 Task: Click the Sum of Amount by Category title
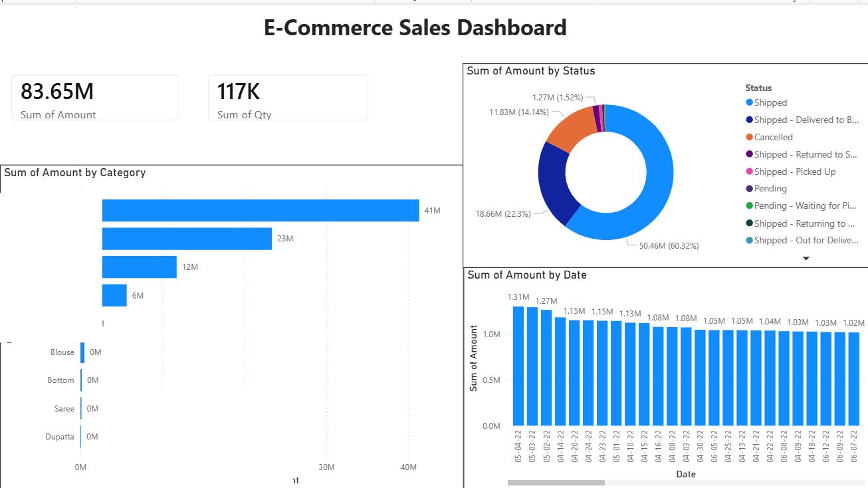(75, 172)
